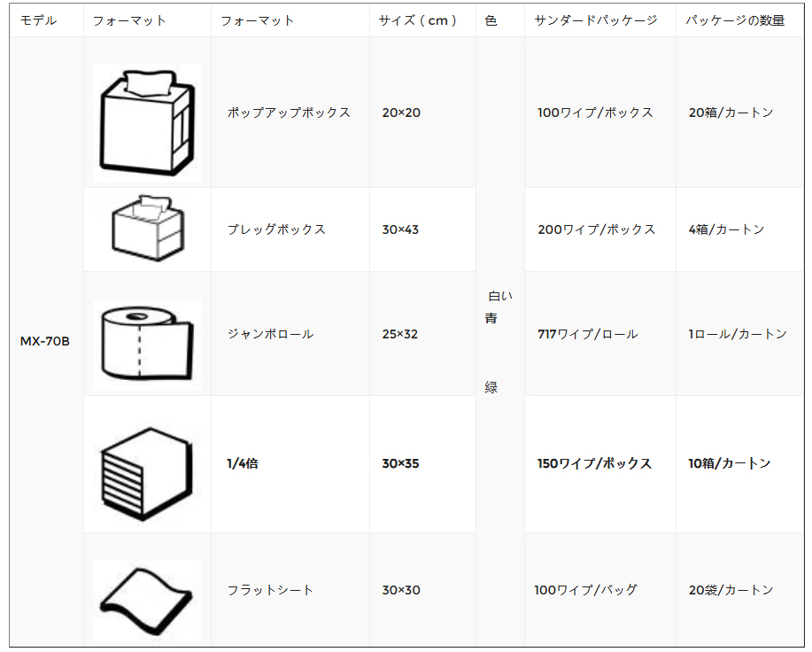Click the 白い color text
812x652 pixels.
pyautogui.click(x=500, y=296)
